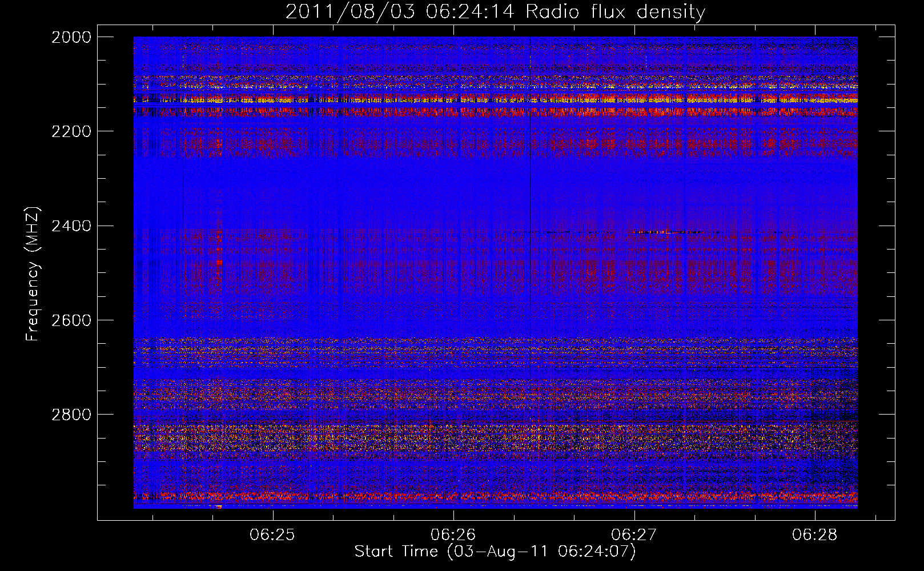Click the "Start Time (03-Aug-11 06:24:07)" axis title

point(495,552)
